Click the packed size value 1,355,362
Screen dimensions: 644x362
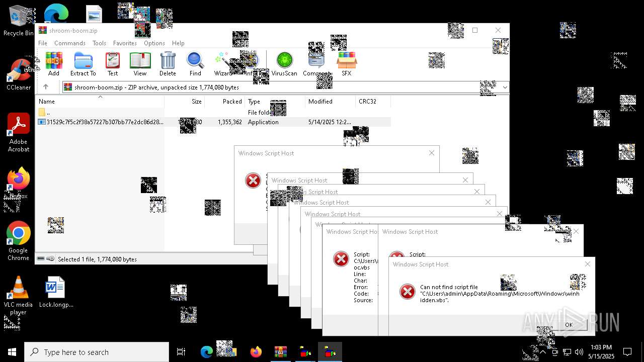pos(230,122)
